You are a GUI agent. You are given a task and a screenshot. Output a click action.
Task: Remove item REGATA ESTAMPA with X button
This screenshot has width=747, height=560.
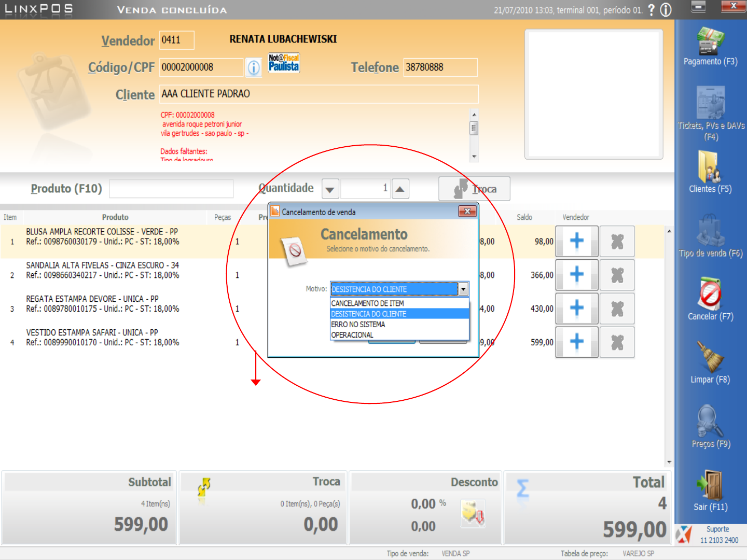(617, 309)
